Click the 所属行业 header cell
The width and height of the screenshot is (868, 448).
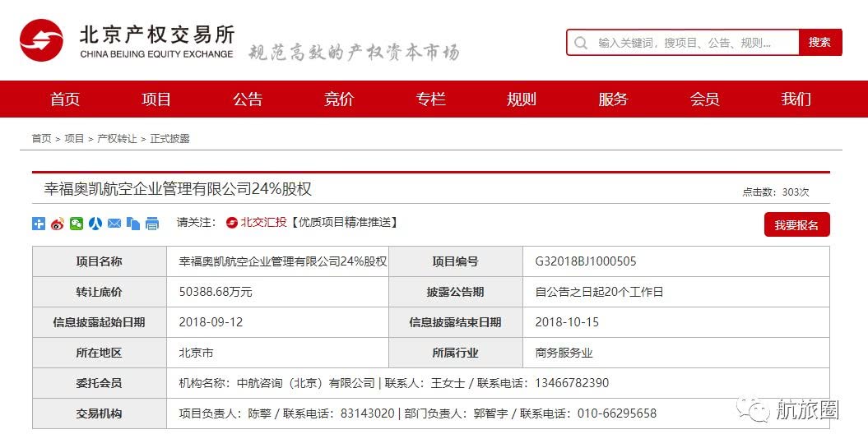pyautogui.click(x=456, y=353)
